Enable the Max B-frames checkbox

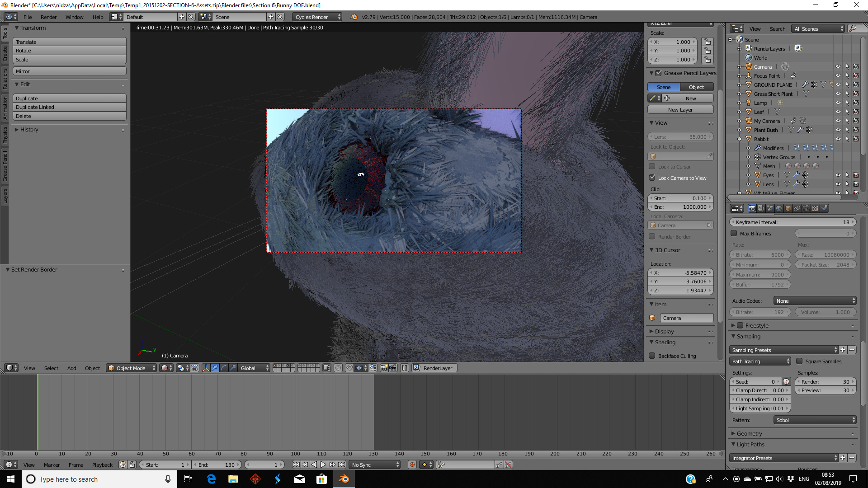click(734, 233)
